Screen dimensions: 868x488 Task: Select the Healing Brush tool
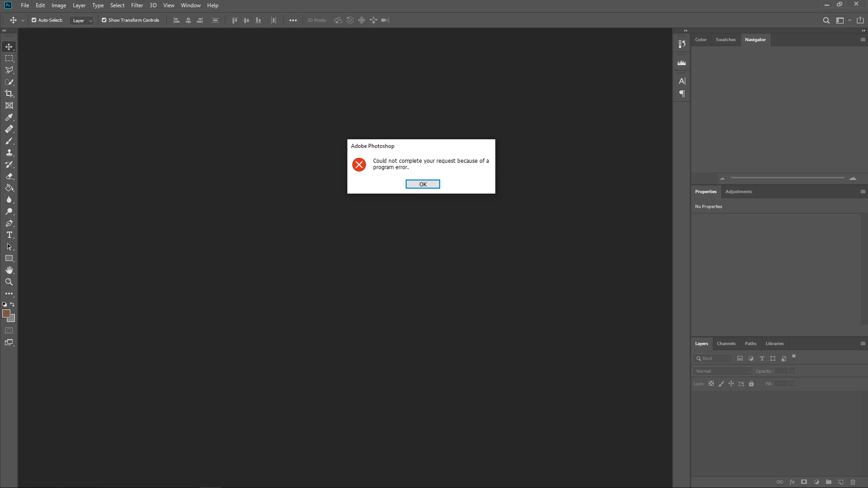pos(9,129)
